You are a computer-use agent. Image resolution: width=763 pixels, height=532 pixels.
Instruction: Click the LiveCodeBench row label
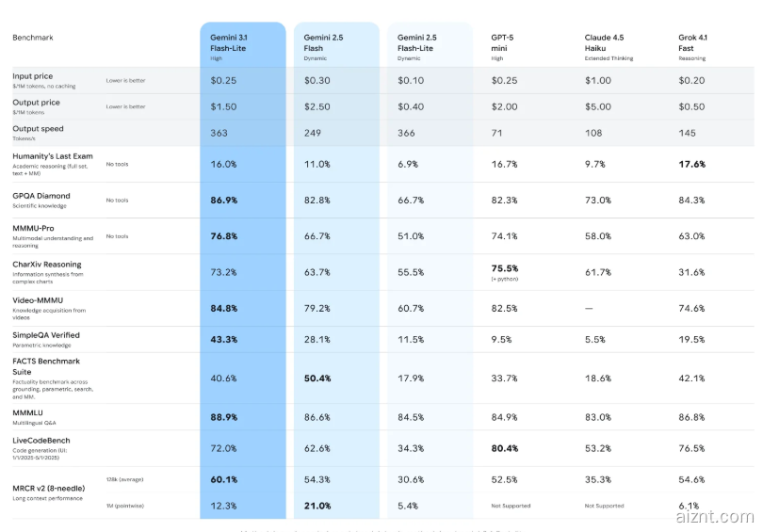click(x=41, y=441)
